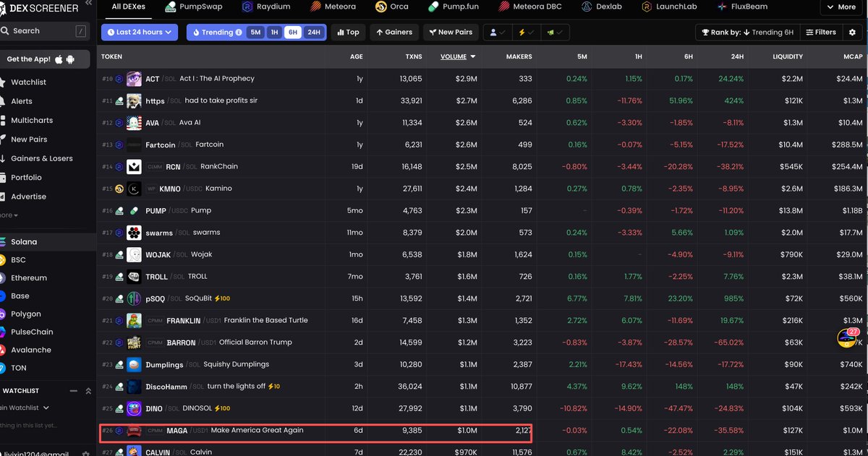
Task: Select Solana chain in sidebar
Action: [24, 242]
